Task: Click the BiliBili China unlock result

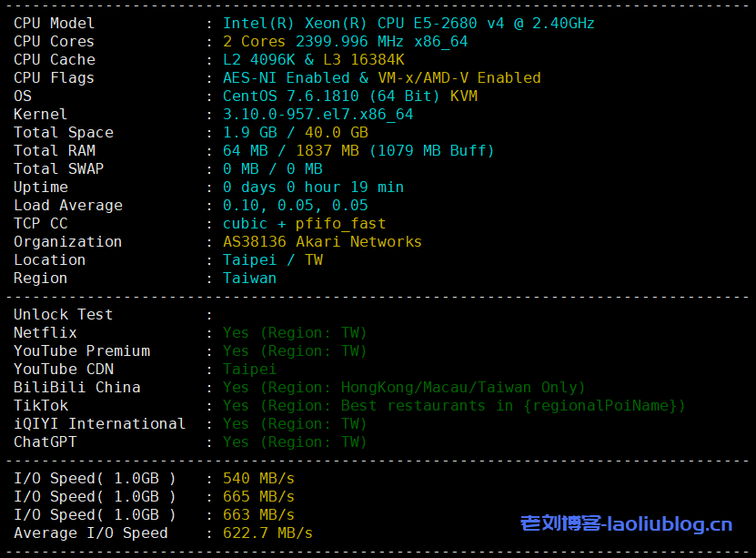Action: (x=404, y=387)
